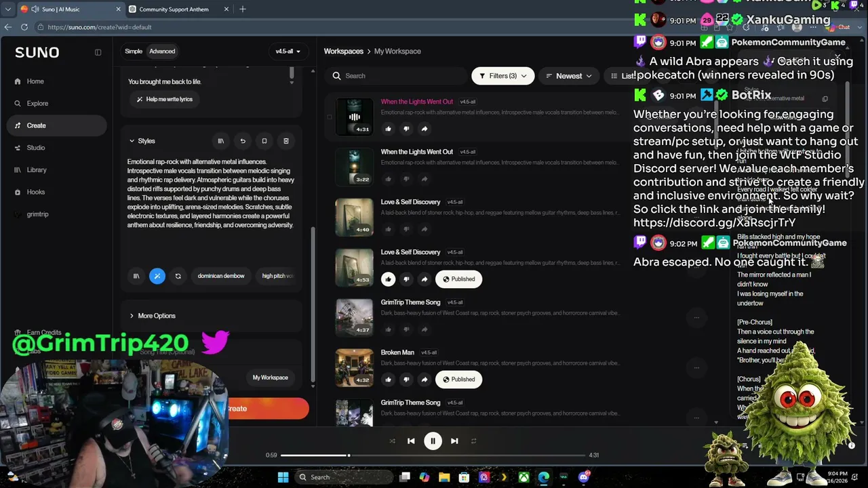The height and width of the screenshot is (488, 868).
Task: Go back in browser history
Action: (7, 27)
